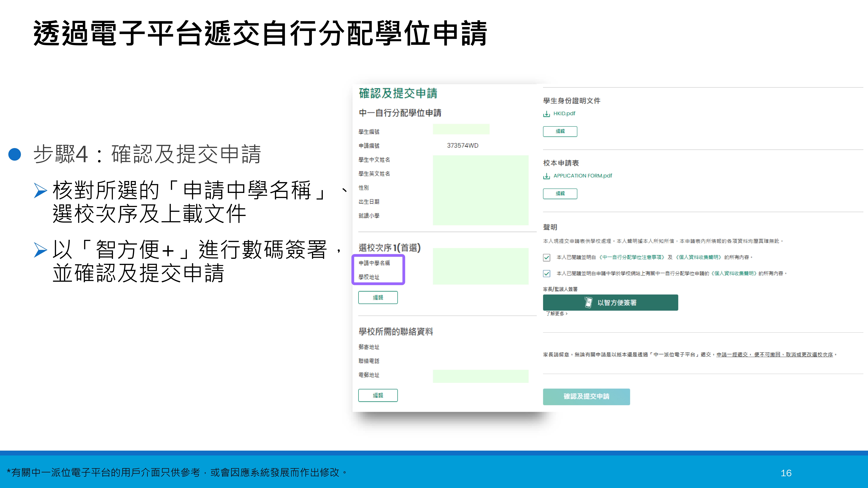This screenshot has height=488, width=868.
Task: Toggle the 中一自行分配學位注意事項 declaration checkbox
Action: pos(547,258)
